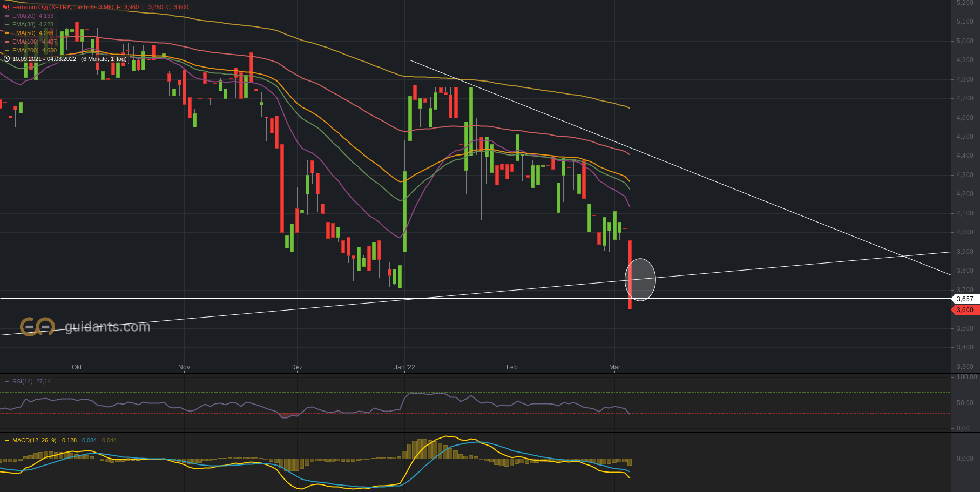Click the 3,657 horizontal line price tag
980x492 pixels.
click(x=964, y=299)
